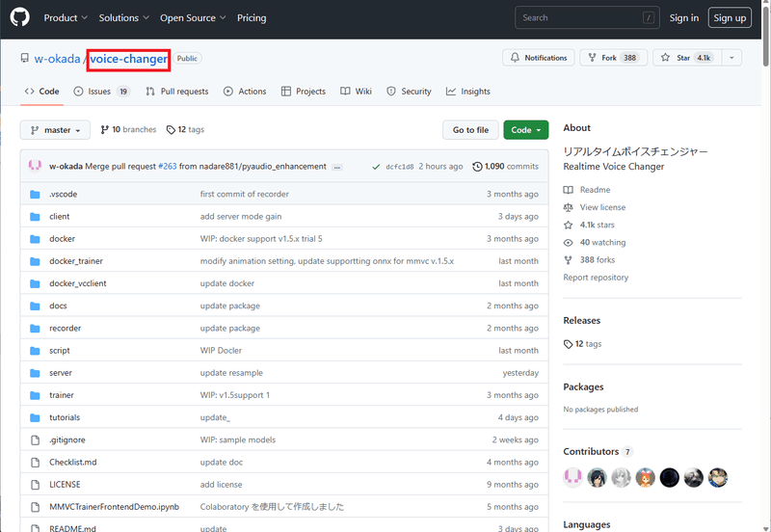Expand commit message ellipsis button

tap(336, 167)
